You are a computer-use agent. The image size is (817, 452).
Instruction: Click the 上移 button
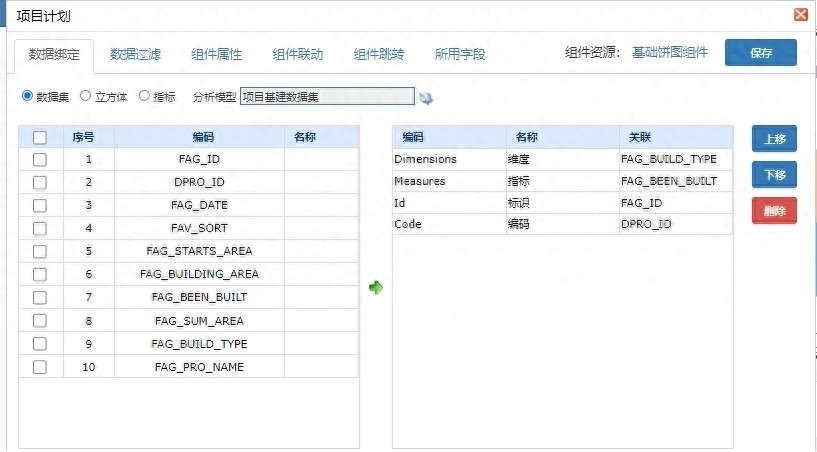click(774, 139)
